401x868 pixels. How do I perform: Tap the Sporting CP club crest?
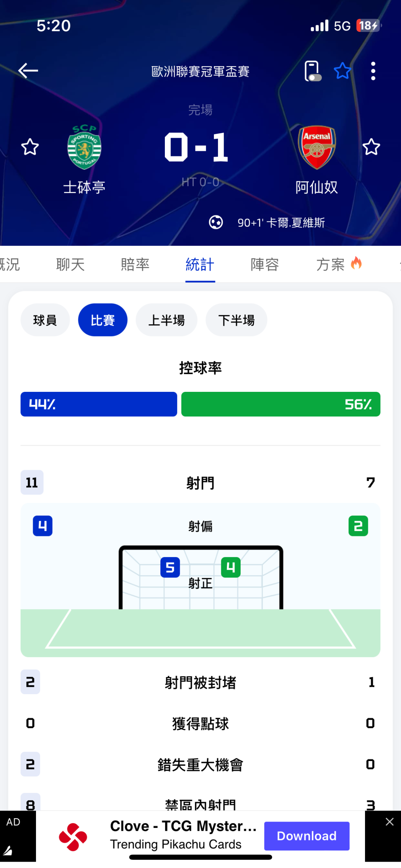[x=84, y=147]
